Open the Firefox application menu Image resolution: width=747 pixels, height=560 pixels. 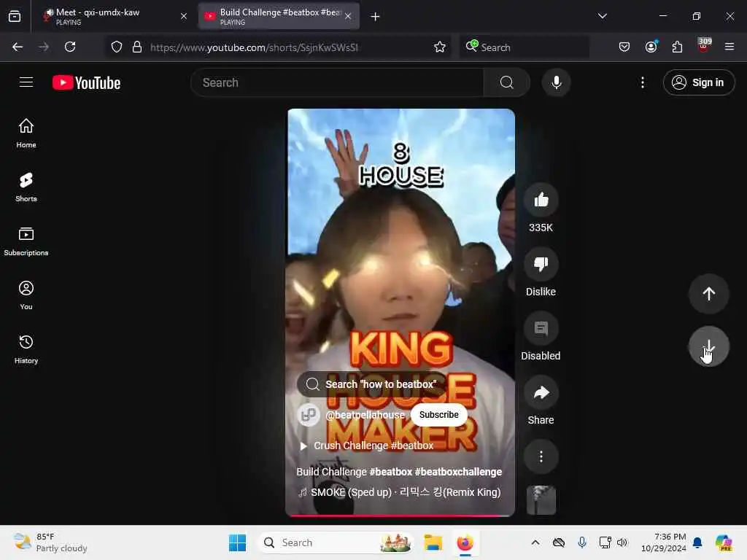pyautogui.click(x=729, y=47)
